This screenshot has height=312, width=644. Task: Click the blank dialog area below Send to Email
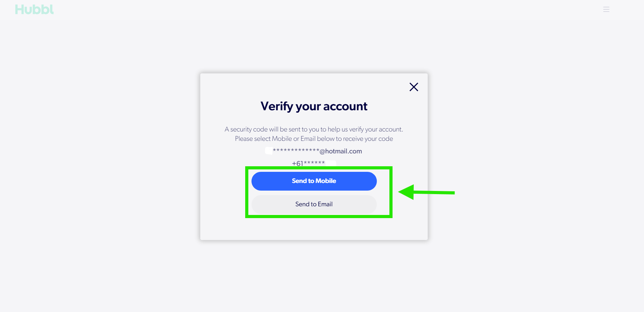pyautogui.click(x=314, y=229)
